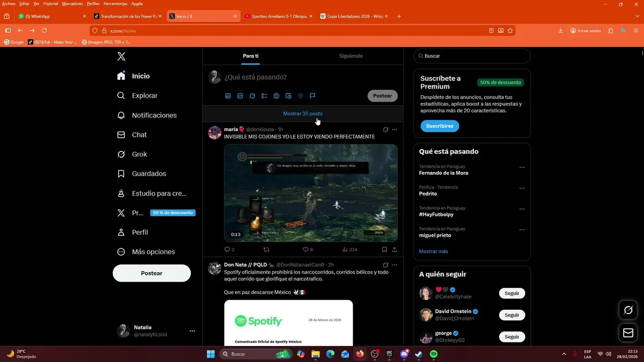Open the Marcadores menu

(x=72, y=4)
